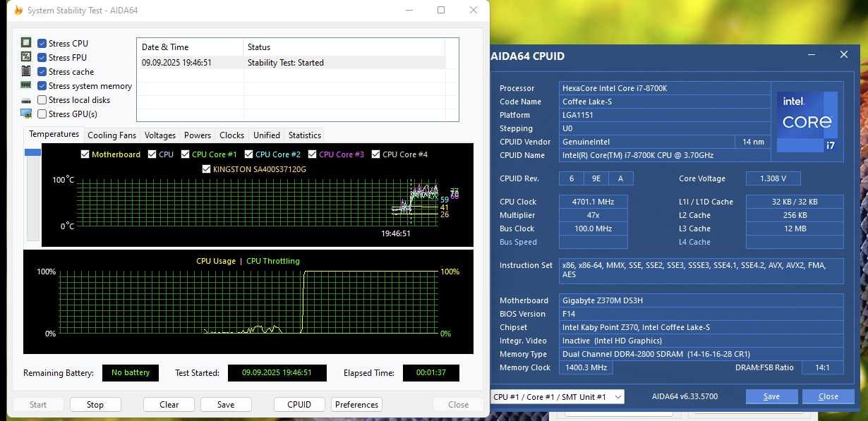The width and height of the screenshot is (868, 421).
Task: Click the cache chip icon beside Stress cache
Action: (26, 71)
